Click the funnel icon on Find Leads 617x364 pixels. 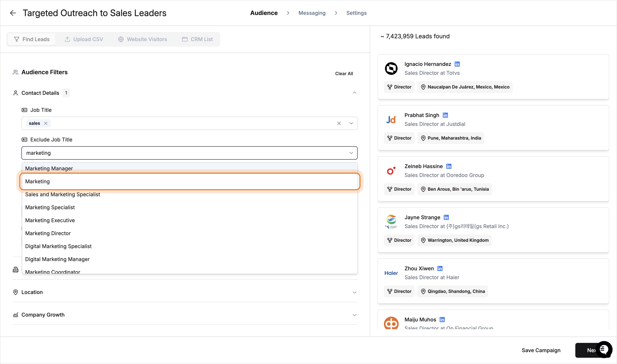coord(16,39)
